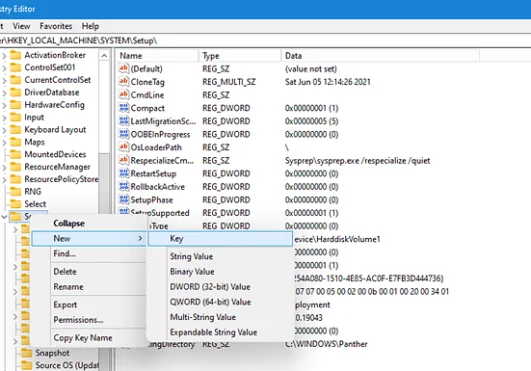Click the tree pane vertical scrollbar thumb

point(104,183)
